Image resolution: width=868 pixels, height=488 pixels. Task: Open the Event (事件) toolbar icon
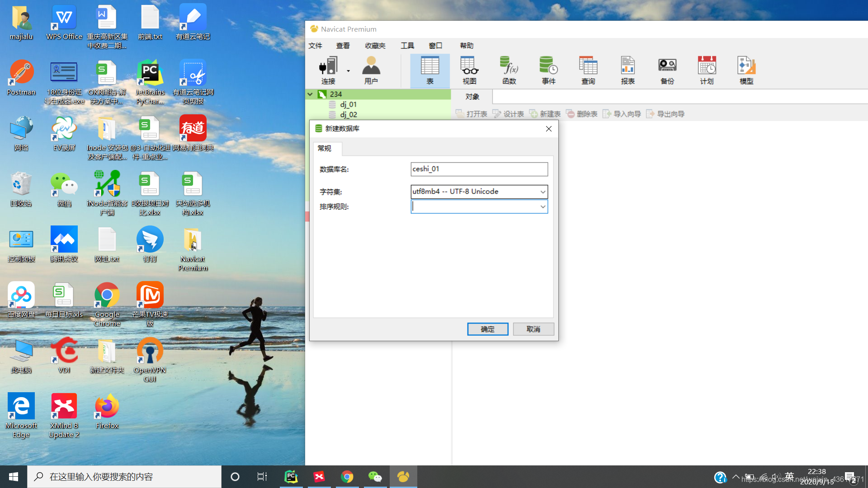[x=548, y=70]
